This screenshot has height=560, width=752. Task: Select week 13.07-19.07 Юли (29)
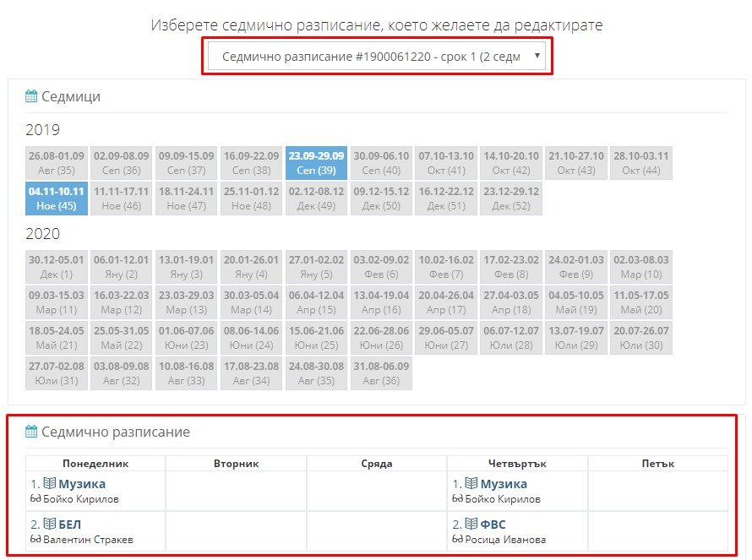pos(576,338)
